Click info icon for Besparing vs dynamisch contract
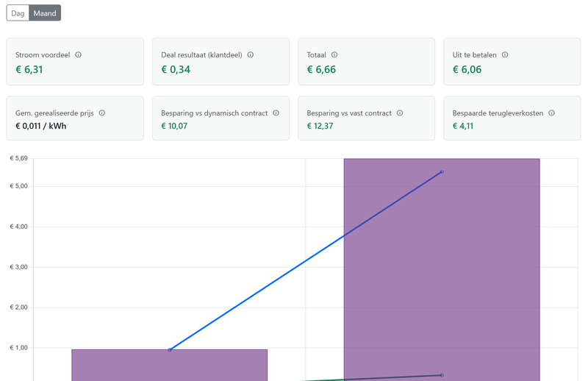The image size is (588, 381). pos(276,113)
